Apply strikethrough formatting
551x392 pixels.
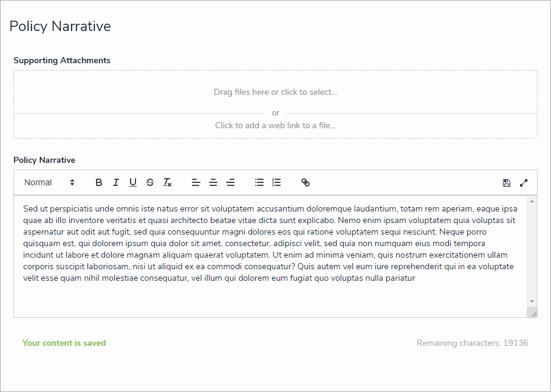[150, 182]
